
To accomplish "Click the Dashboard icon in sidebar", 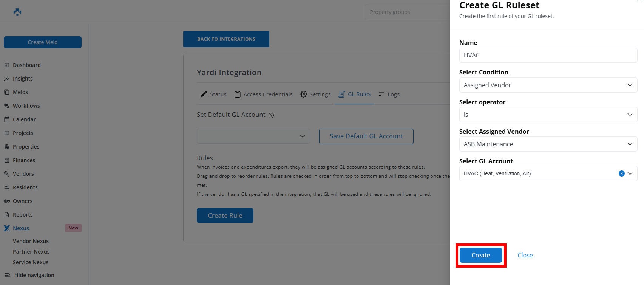I will (x=7, y=65).
